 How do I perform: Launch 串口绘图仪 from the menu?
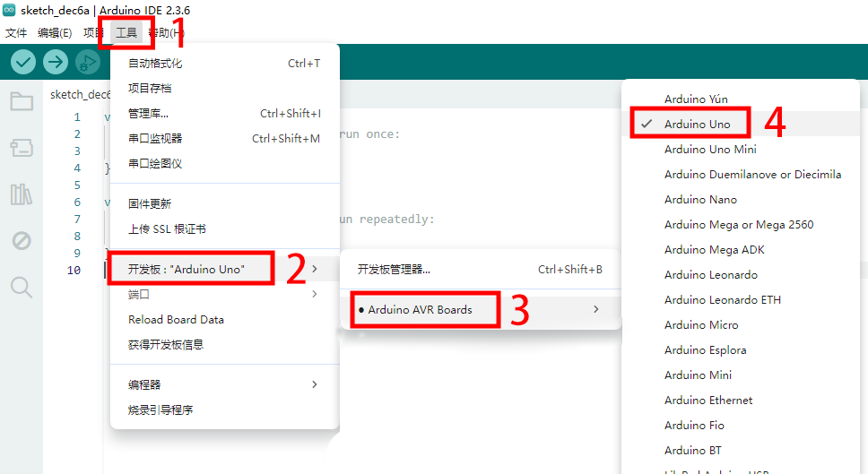click(x=225, y=164)
